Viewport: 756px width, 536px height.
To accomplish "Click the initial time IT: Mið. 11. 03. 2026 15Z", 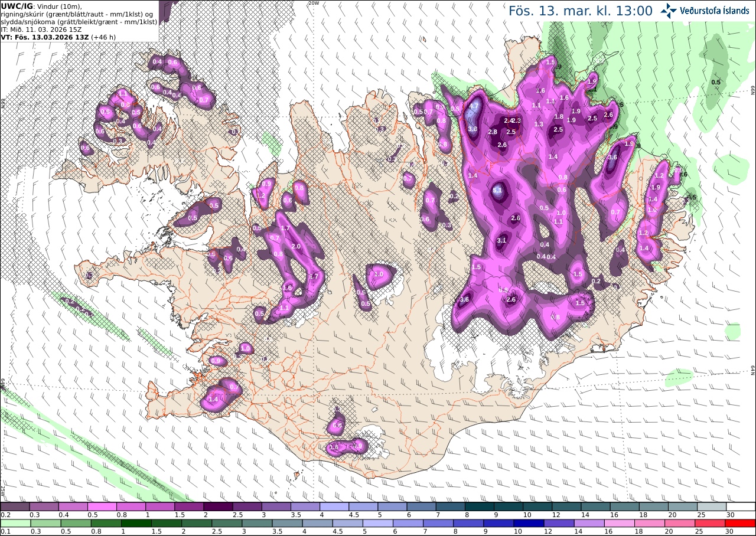I will pos(43,29).
